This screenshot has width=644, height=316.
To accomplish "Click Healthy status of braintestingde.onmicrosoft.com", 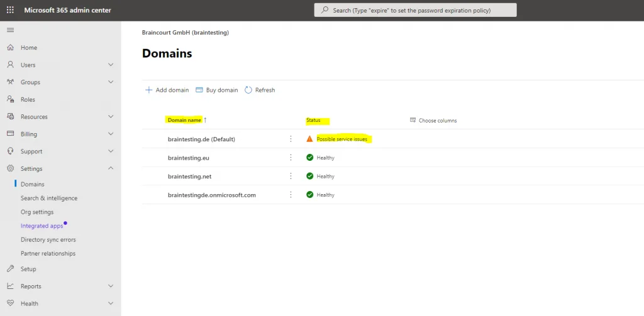I will click(325, 195).
